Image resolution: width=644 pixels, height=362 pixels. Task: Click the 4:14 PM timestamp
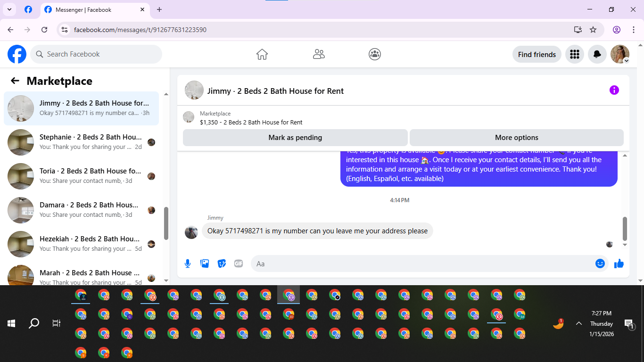pyautogui.click(x=399, y=200)
